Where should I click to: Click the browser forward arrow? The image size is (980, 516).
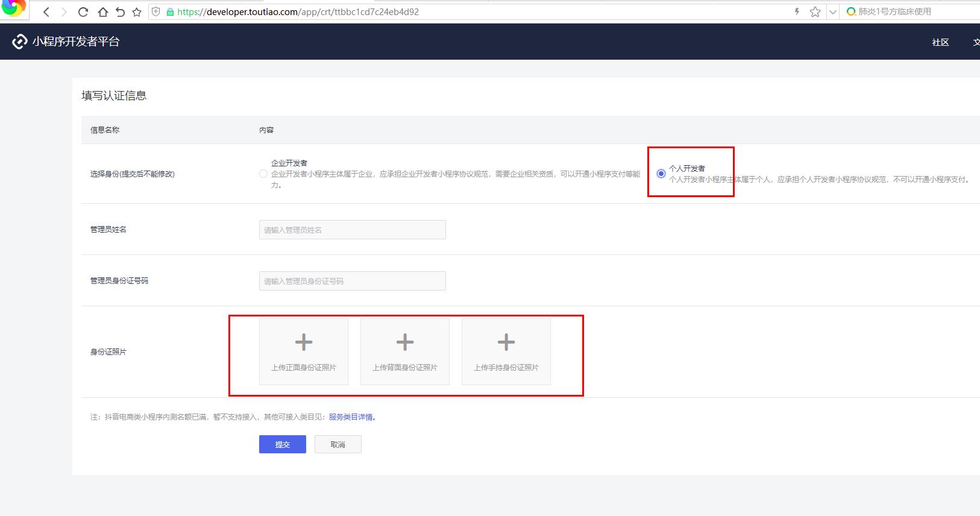coord(64,12)
